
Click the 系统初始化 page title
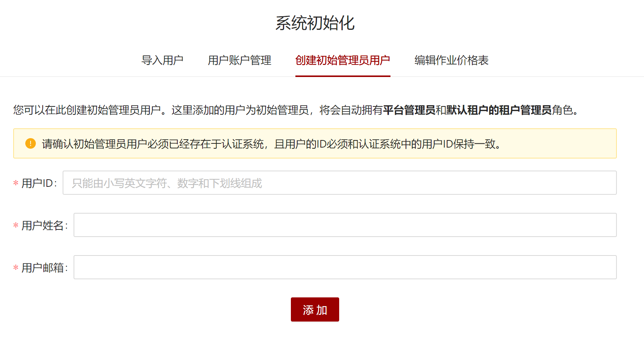click(315, 23)
